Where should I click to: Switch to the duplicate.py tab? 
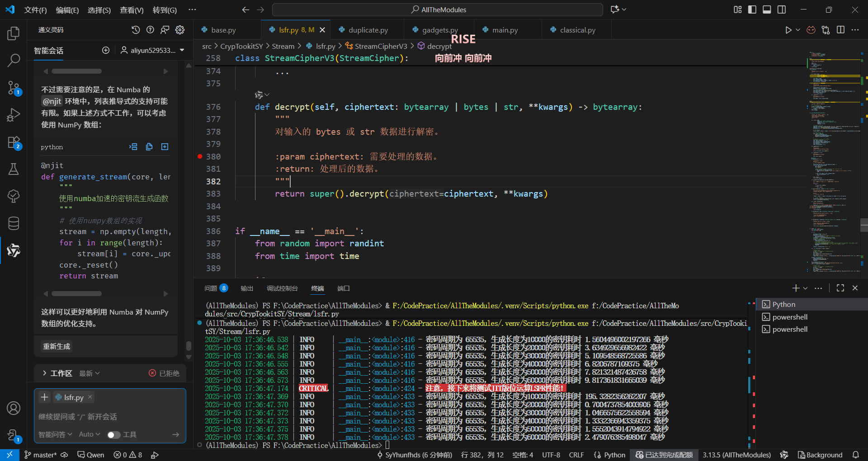click(368, 30)
